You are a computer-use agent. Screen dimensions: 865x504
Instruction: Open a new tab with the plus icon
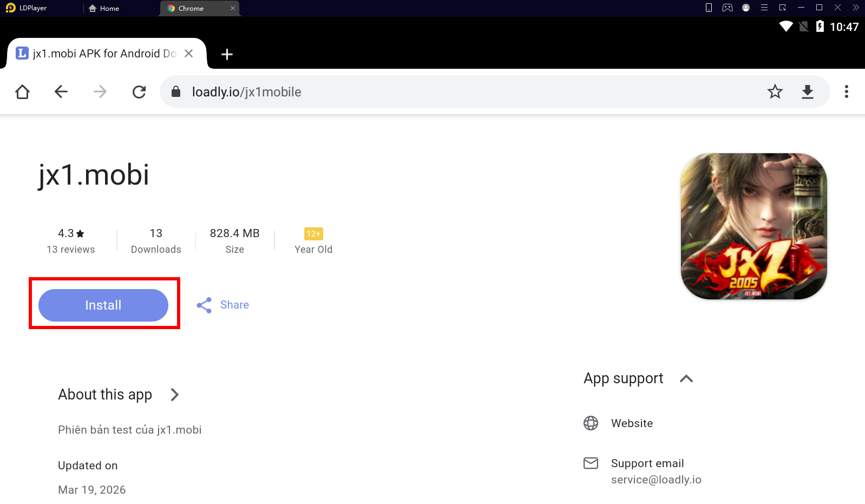click(x=227, y=54)
